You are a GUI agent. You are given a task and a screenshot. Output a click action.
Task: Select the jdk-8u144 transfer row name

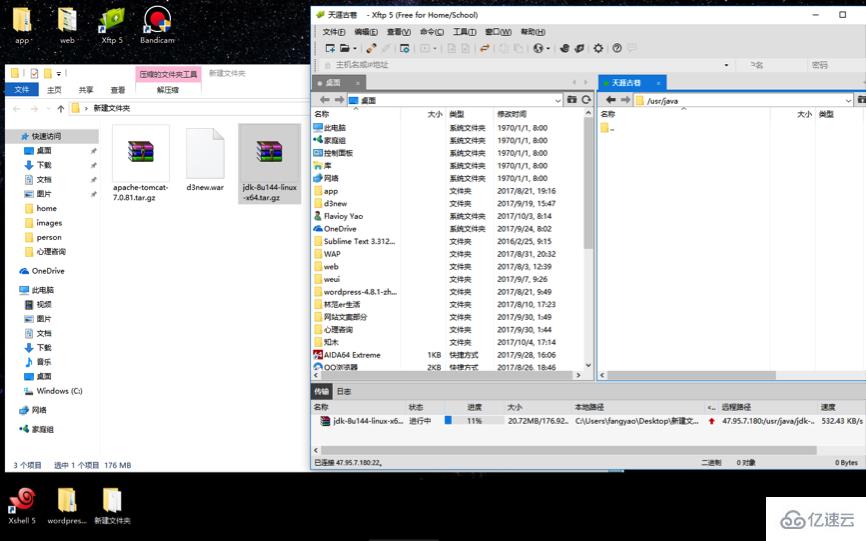coord(362,421)
